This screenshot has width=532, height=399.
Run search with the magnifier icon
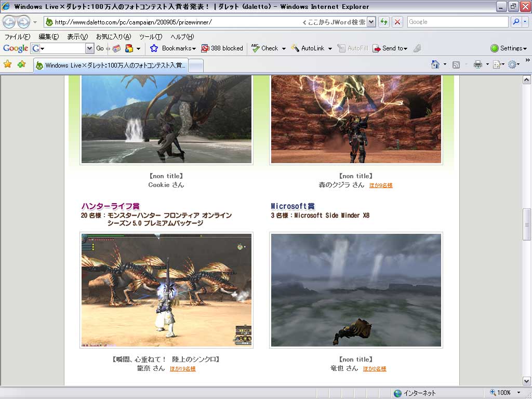(516, 22)
